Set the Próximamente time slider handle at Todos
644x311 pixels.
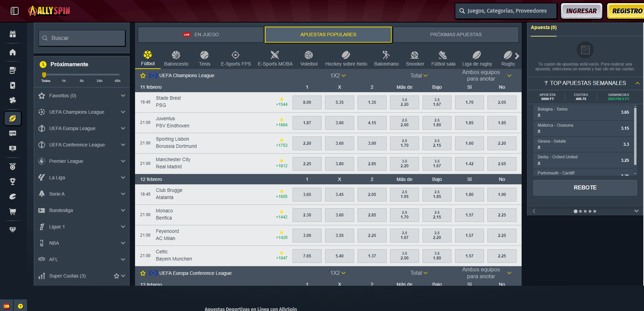tap(44, 75)
